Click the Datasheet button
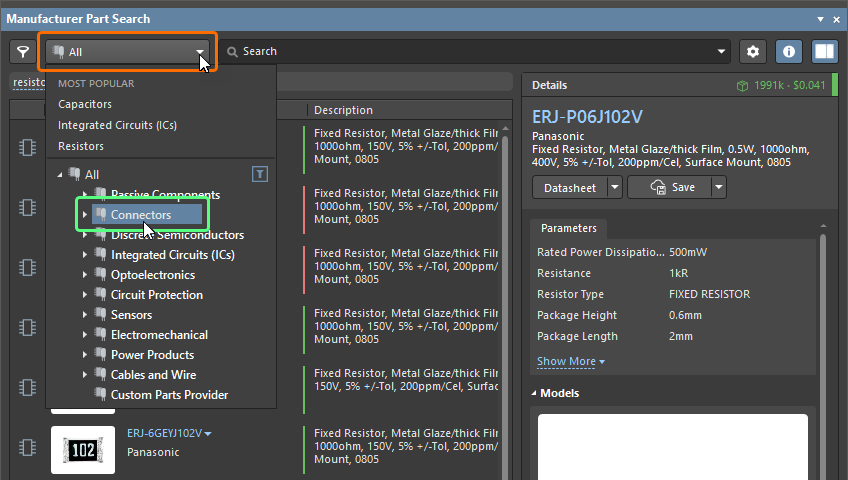Viewport: 848px width, 480px height. coord(570,188)
